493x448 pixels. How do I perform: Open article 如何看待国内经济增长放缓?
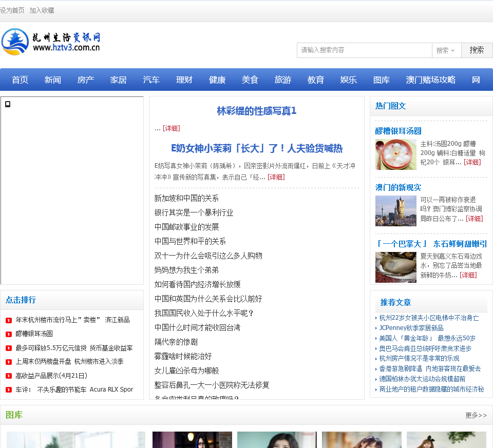[x=197, y=285]
